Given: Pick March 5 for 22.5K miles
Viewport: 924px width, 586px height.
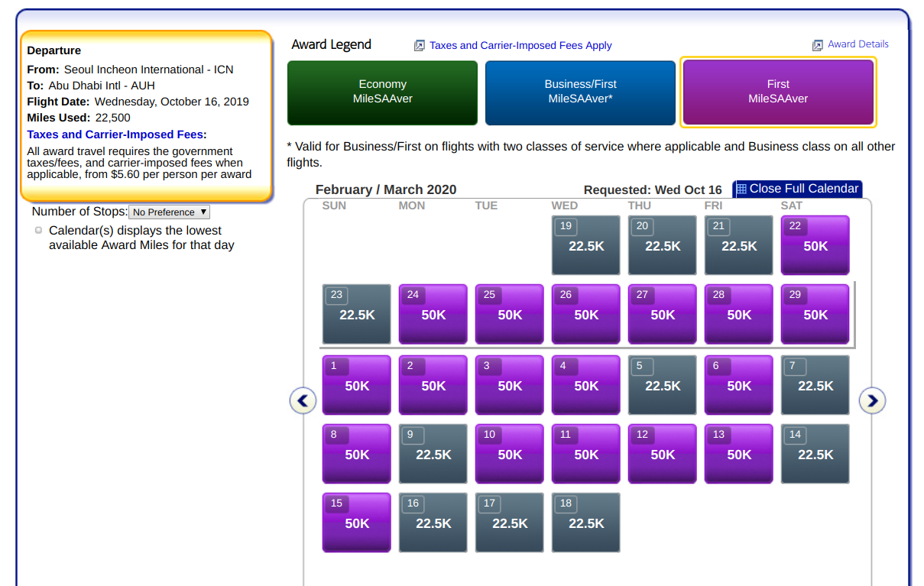Looking at the screenshot, I should coord(662,386).
